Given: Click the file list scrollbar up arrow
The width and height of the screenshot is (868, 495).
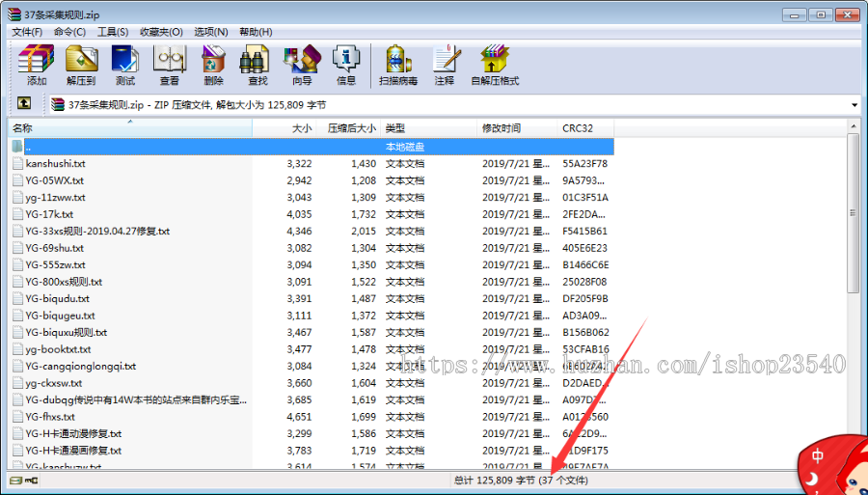Looking at the screenshot, I should pyautogui.click(x=854, y=126).
